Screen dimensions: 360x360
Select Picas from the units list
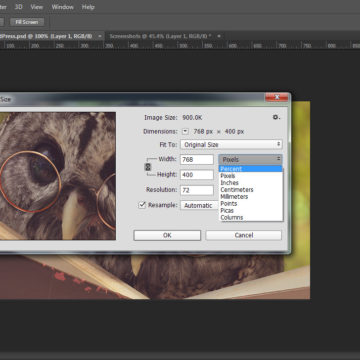[x=250, y=211]
